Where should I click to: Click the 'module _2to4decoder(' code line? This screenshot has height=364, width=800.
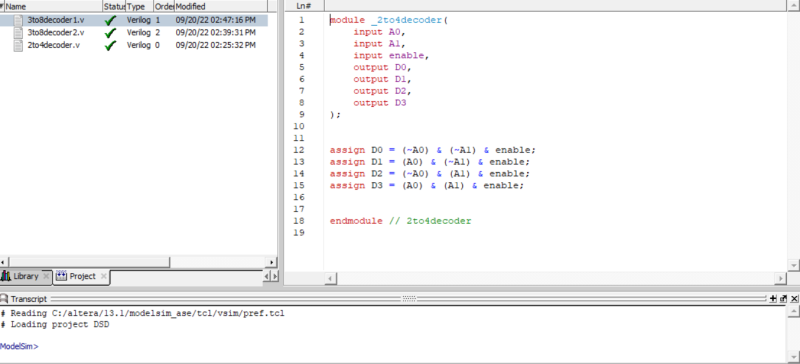click(388, 20)
